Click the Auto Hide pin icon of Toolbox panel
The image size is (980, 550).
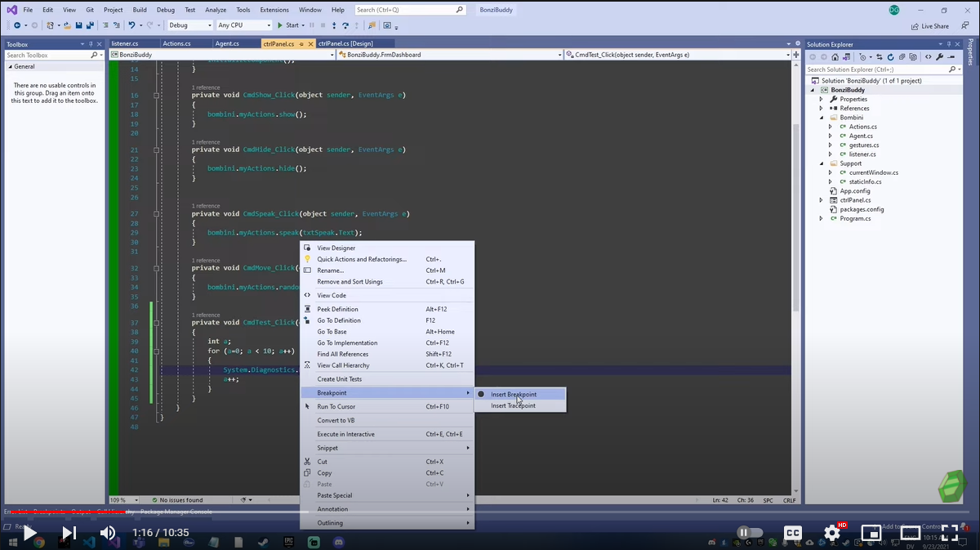[x=91, y=44]
